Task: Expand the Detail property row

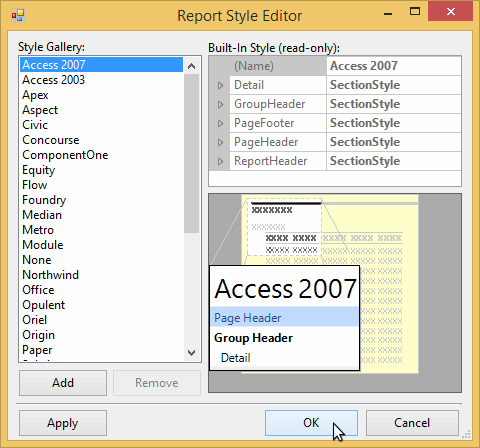Action: [220, 85]
